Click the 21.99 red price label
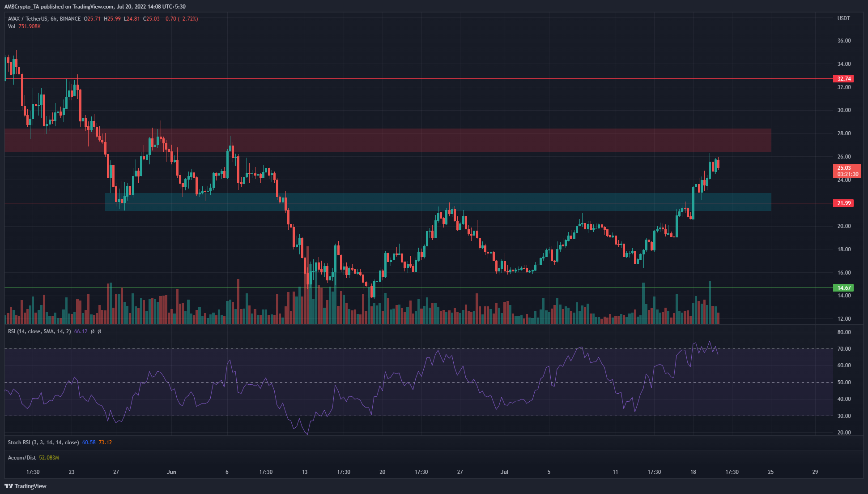The image size is (868, 494). pyautogui.click(x=844, y=203)
